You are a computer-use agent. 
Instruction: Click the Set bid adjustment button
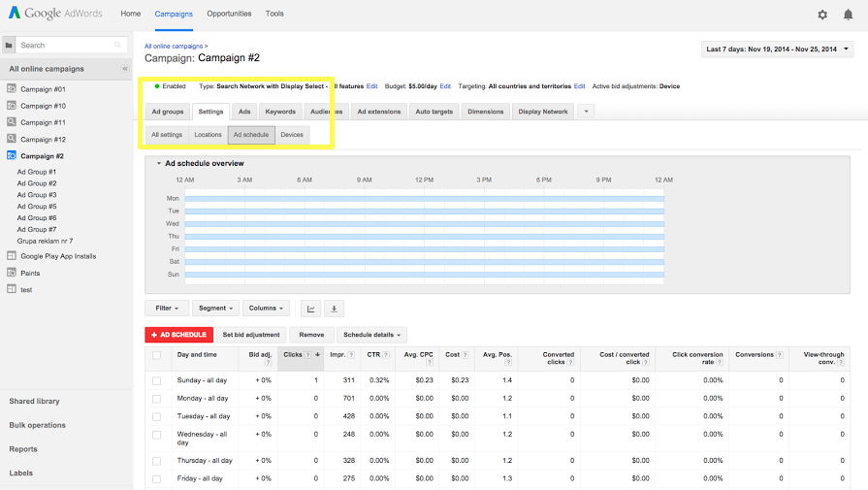click(x=251, y=335)
